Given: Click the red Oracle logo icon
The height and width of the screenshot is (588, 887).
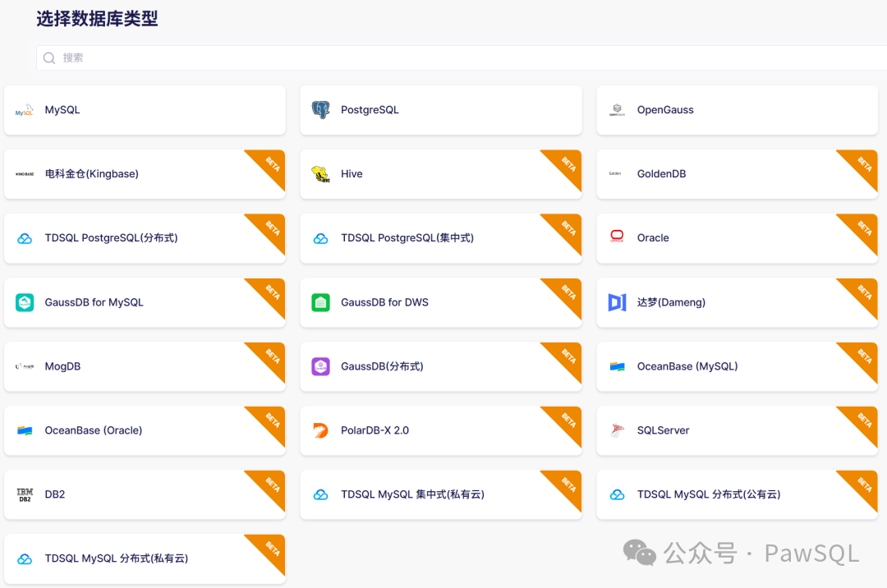Looking at the screenshot, I should 617,237.
